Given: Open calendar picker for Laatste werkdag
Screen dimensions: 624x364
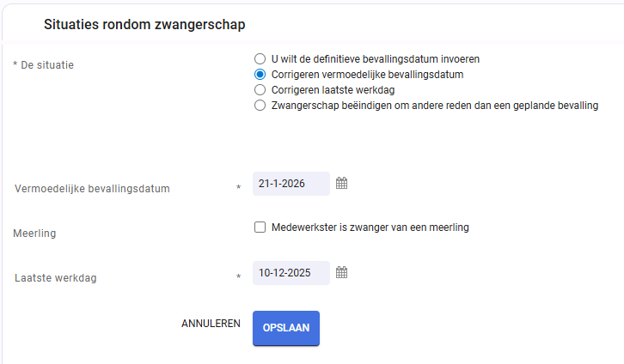Looking at the screenshot, I should (341, 273).
